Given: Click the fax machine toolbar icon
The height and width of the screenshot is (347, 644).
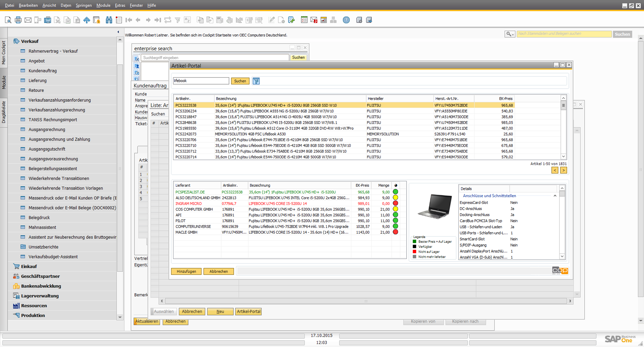Looking at the screenshot, I should pos(48,20).
